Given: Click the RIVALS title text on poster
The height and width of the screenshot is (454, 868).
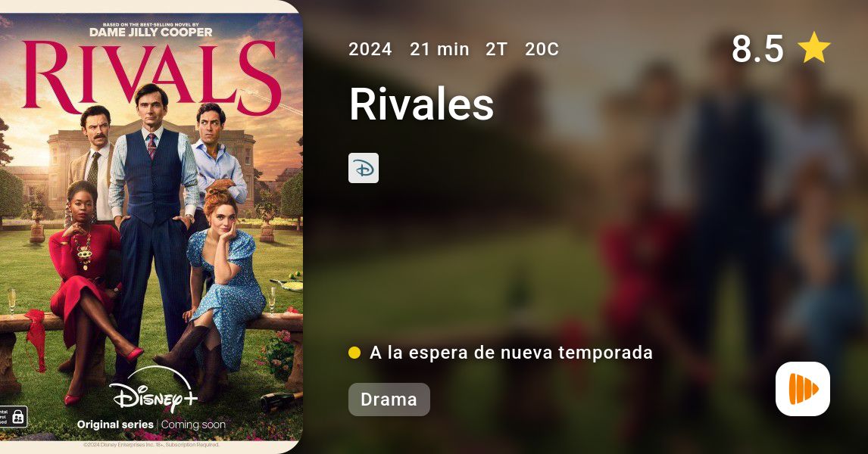Looking at the screenshot, I should (x=151, y=76).
